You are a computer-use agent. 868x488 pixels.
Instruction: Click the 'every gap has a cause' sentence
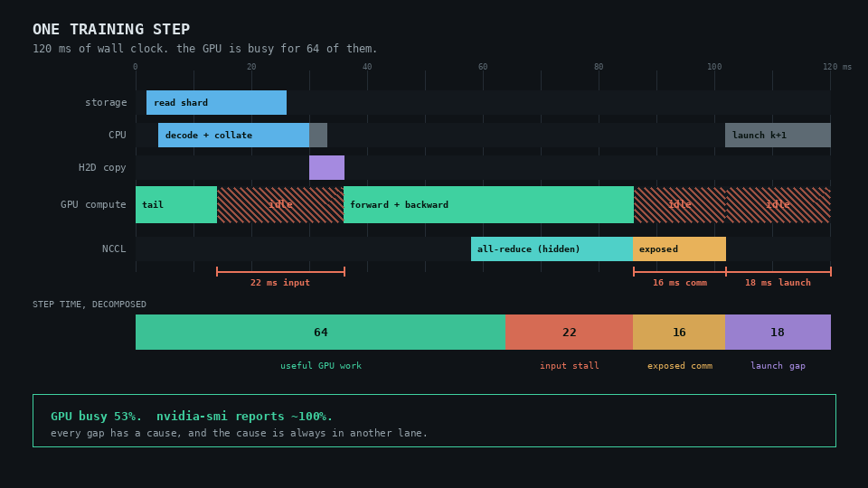[x=239, y=433]
